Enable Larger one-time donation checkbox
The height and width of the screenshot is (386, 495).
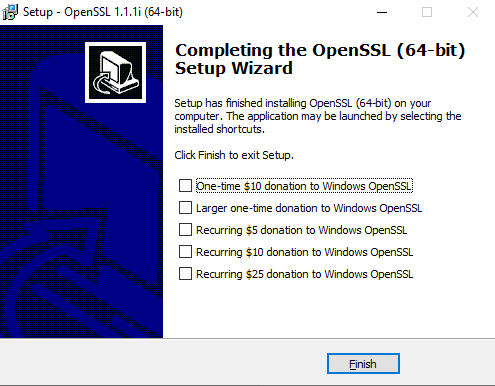(185, 208)
